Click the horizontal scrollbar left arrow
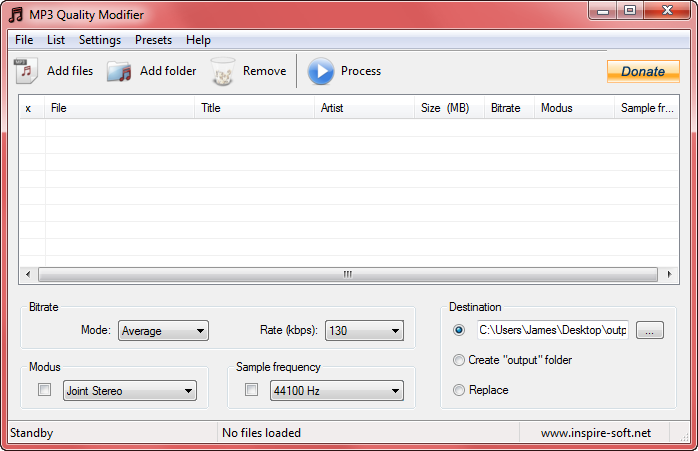The image size is (698, 451). 28,274
